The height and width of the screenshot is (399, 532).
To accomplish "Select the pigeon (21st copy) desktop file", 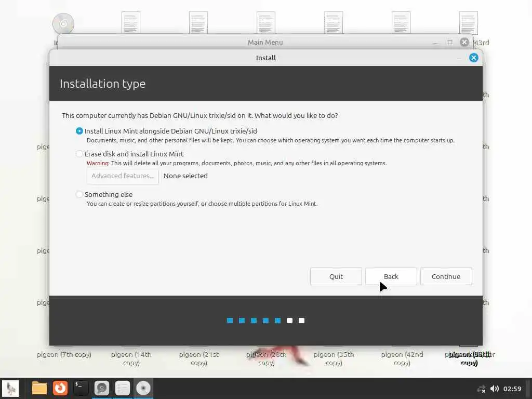I will point(199,358).
